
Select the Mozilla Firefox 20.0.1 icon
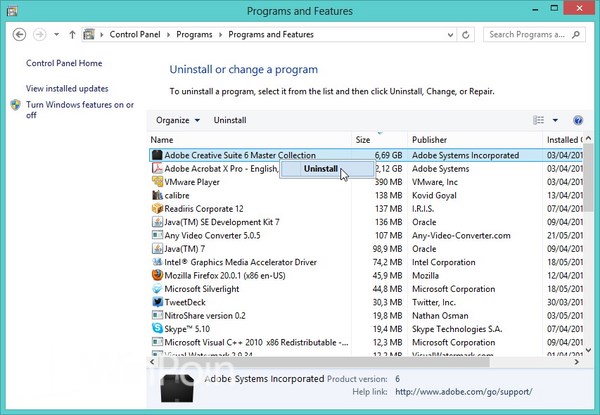pos(157,275)
